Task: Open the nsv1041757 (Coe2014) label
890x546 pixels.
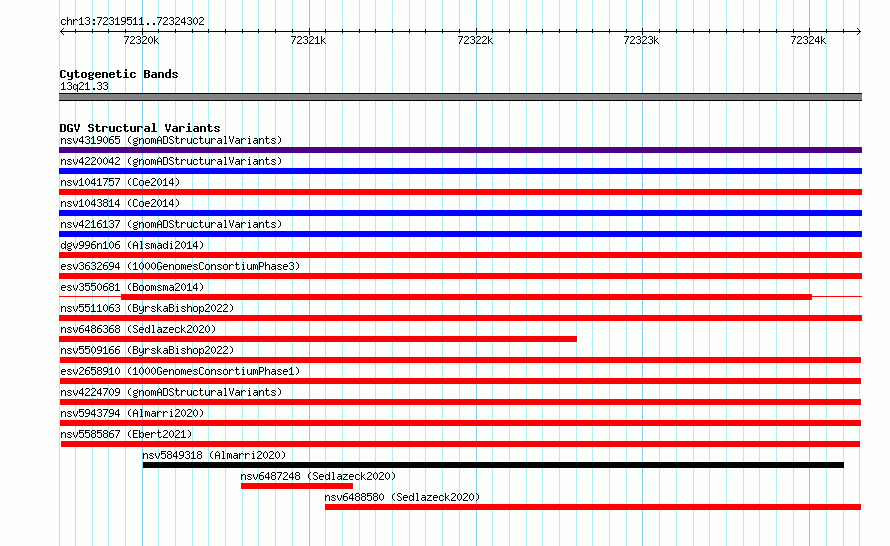Action: pos(120,182)
